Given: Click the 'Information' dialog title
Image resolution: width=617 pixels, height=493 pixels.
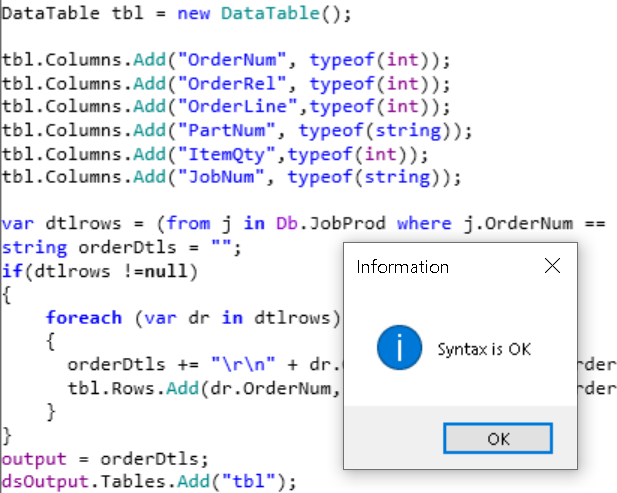Looking at the screenshot, I should click(403, 267).
